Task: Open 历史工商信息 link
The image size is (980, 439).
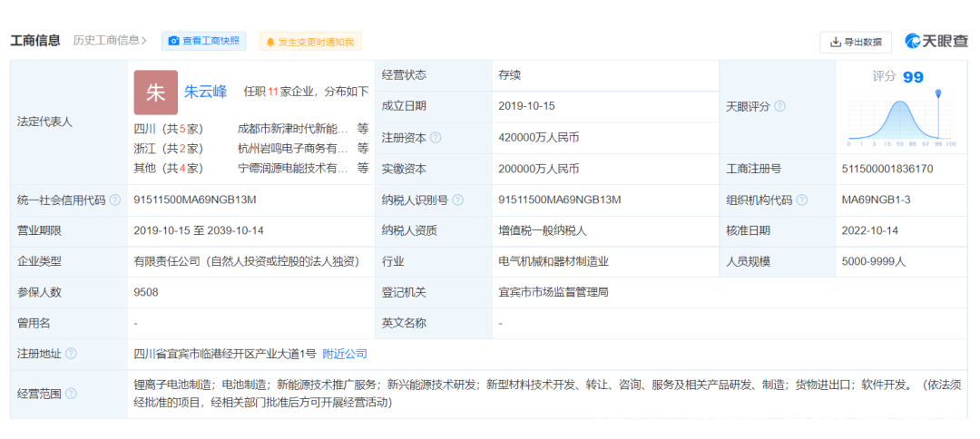Action: tap(110, 41)
